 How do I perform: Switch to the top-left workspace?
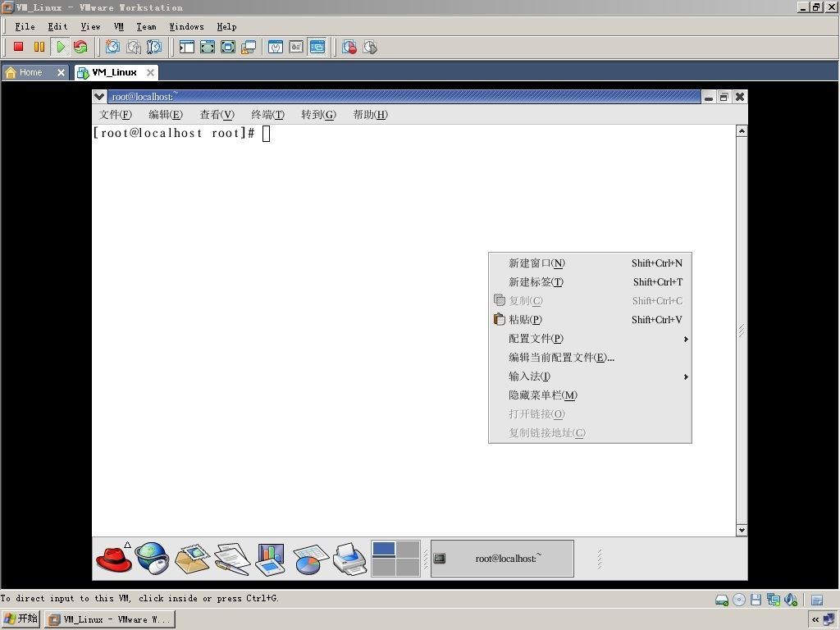pyautogui.click(x=384, y=549)
